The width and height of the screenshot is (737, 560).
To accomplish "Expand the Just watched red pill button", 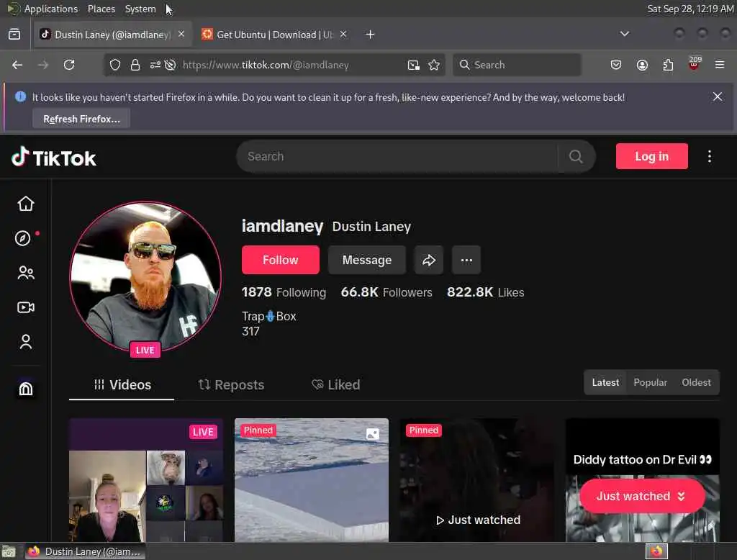I will (642, 496).
